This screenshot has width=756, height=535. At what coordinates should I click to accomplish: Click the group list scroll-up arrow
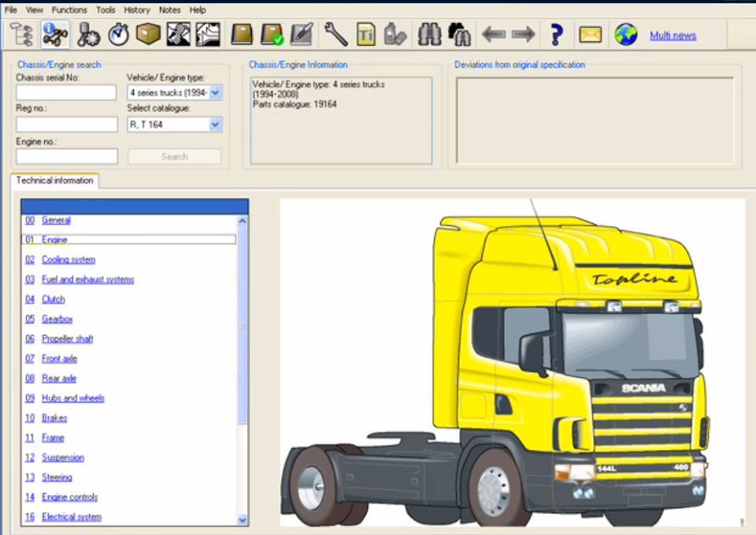(x=243, y=221)
